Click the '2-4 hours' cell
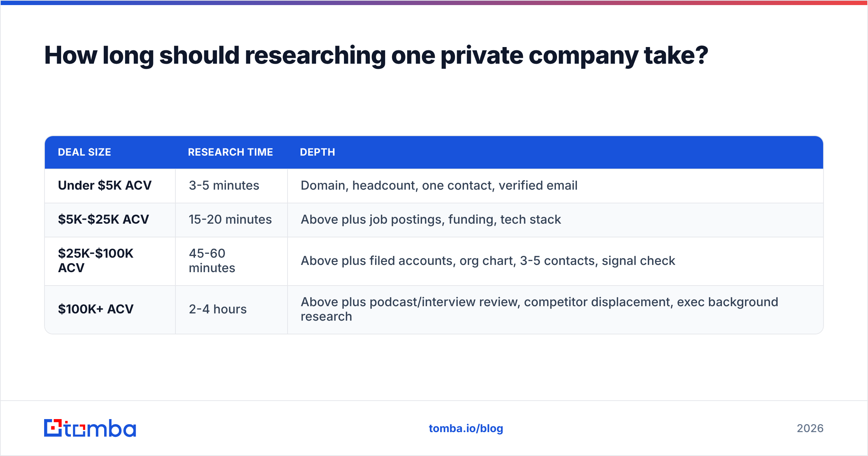 231,309
